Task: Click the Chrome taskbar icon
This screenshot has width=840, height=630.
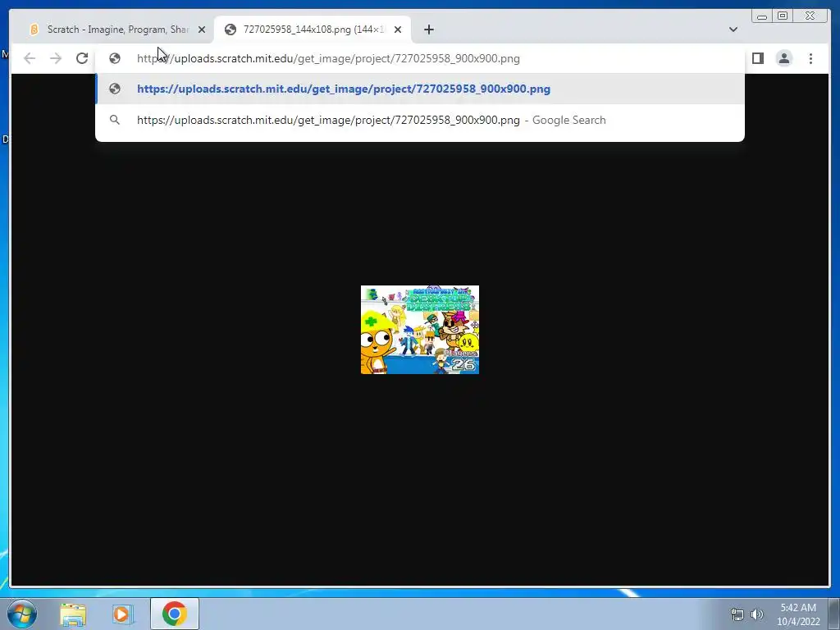Action: tap(174, 614)
